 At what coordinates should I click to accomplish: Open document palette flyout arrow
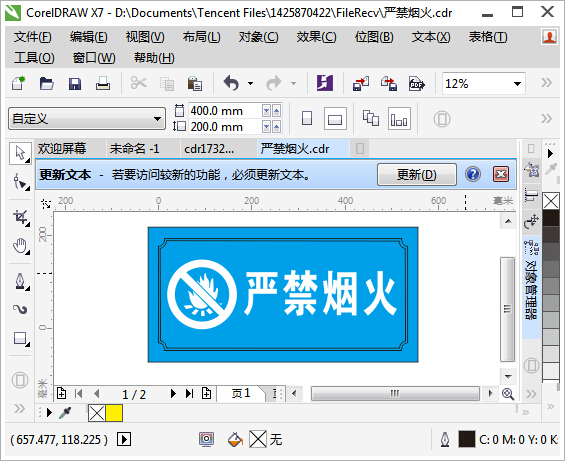(49, 412)
